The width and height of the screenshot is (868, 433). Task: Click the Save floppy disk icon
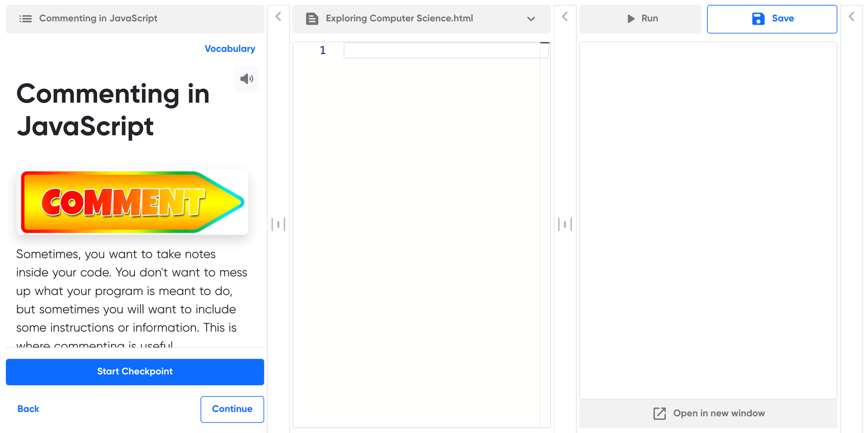click(758, 19)
